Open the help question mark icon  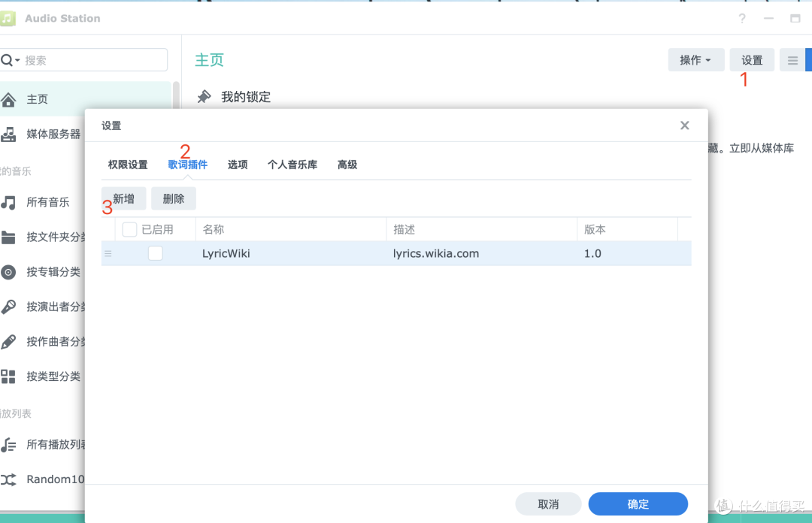tap(742, 19)
